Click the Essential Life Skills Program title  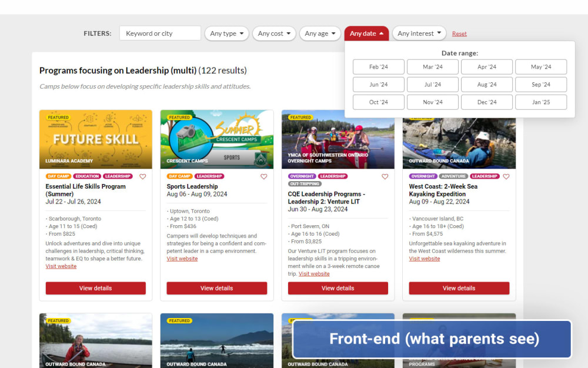pyautogui.click(x=85, y=190)
